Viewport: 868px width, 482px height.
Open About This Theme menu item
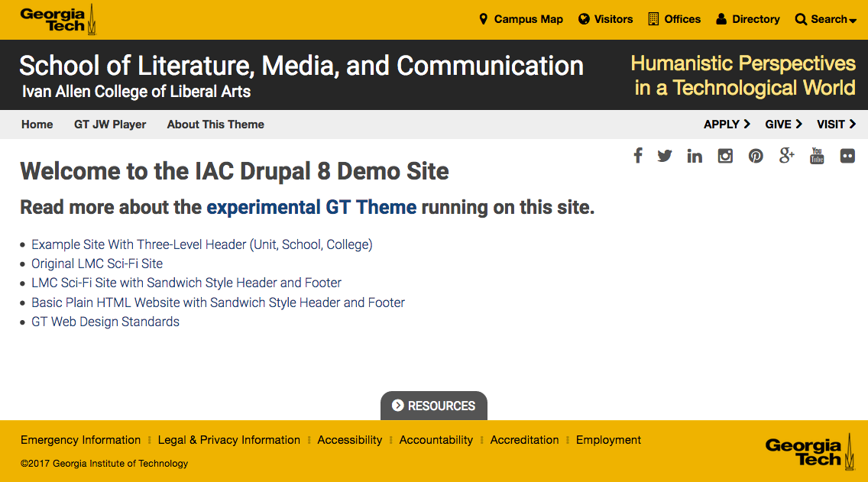coord(215,125)
